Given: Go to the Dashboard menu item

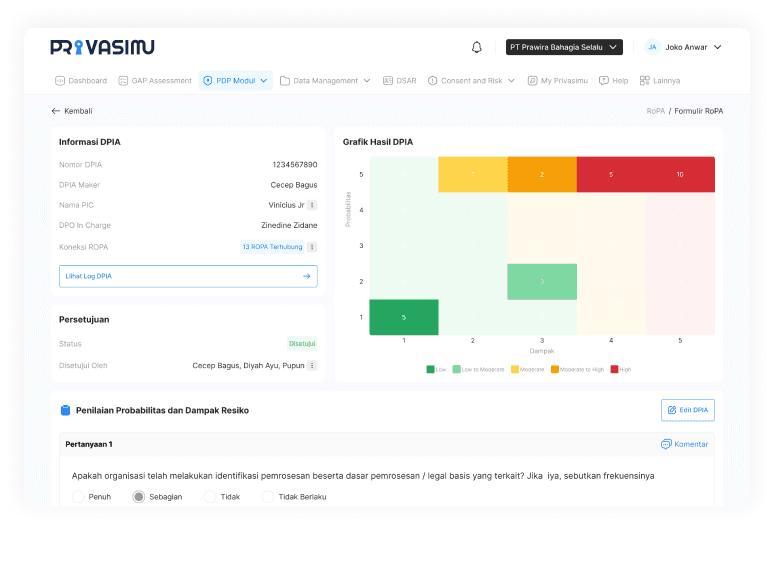Looking at the screenshot, I should 80,80.
